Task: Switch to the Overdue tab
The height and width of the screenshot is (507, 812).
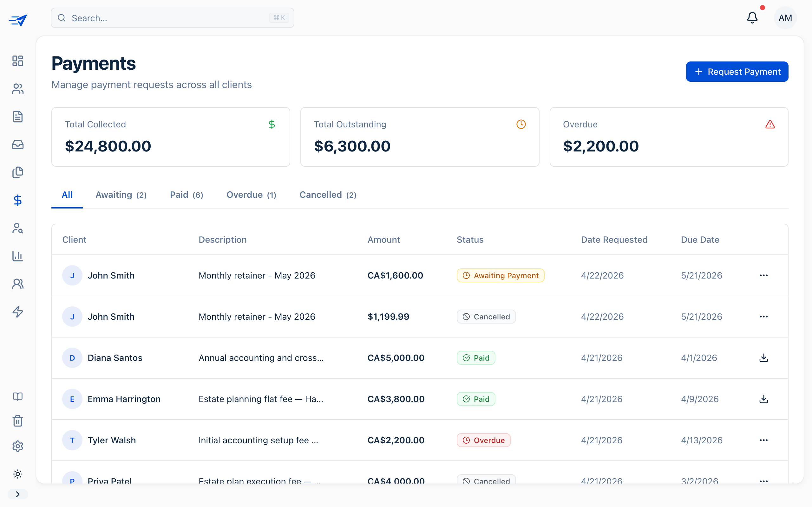Action: (251, 195)
